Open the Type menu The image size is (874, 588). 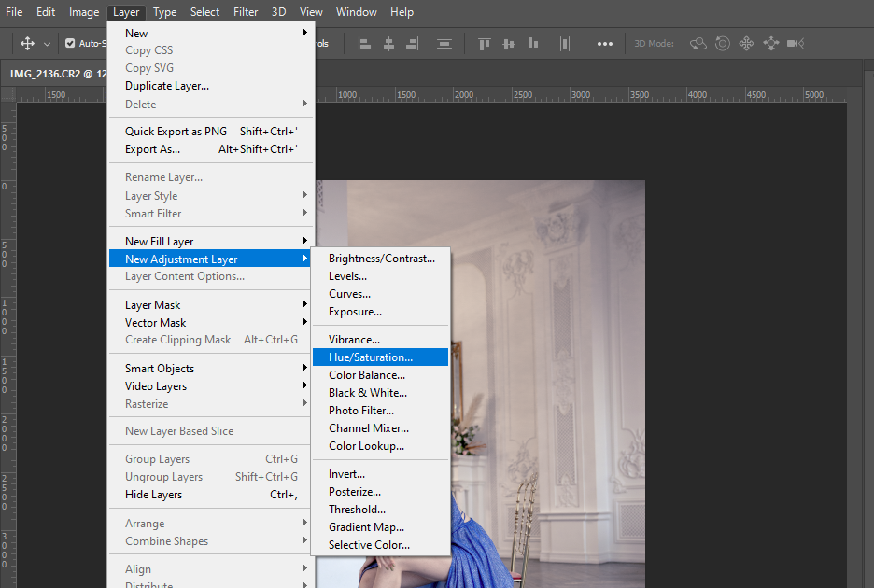tap(165, 12)
